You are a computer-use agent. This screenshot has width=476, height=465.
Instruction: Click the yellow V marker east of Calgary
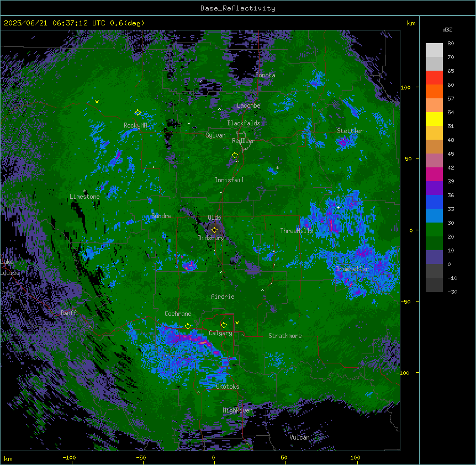(237, 323)
